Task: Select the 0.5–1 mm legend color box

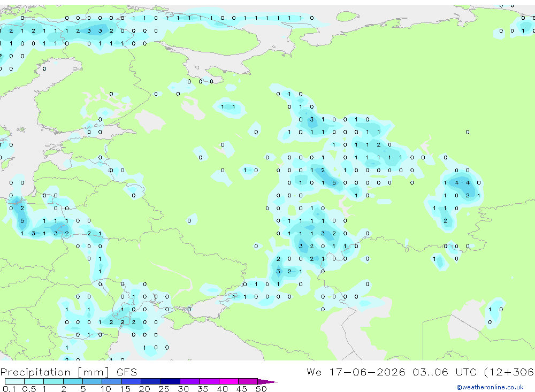Action: pyautogui.click(x=34, y=381)
